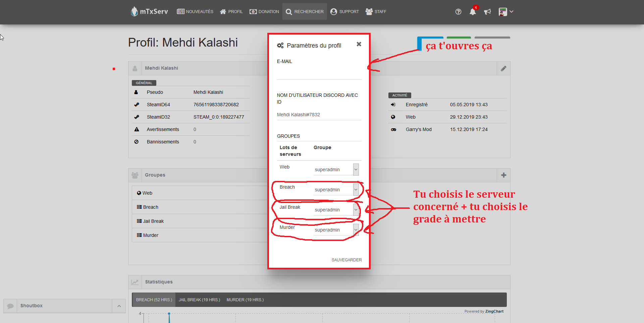Select the Breach group row

pyautogui.click(x=200, y=207)
